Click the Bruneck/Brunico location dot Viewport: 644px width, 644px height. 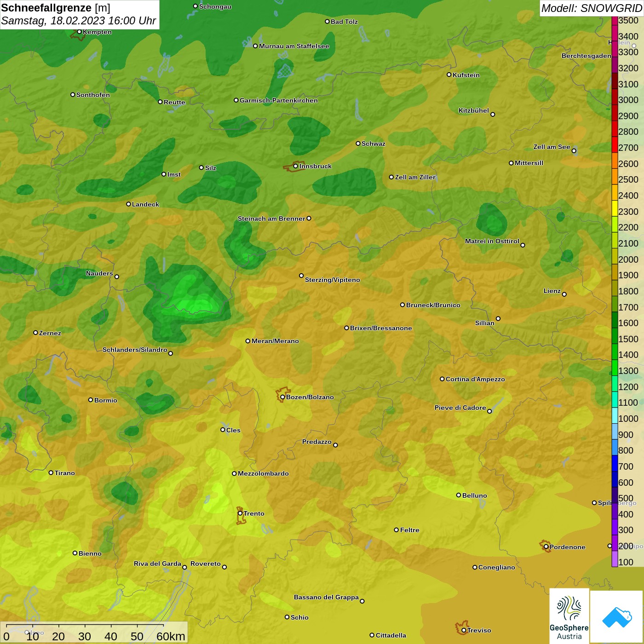(x=402, y=305)
